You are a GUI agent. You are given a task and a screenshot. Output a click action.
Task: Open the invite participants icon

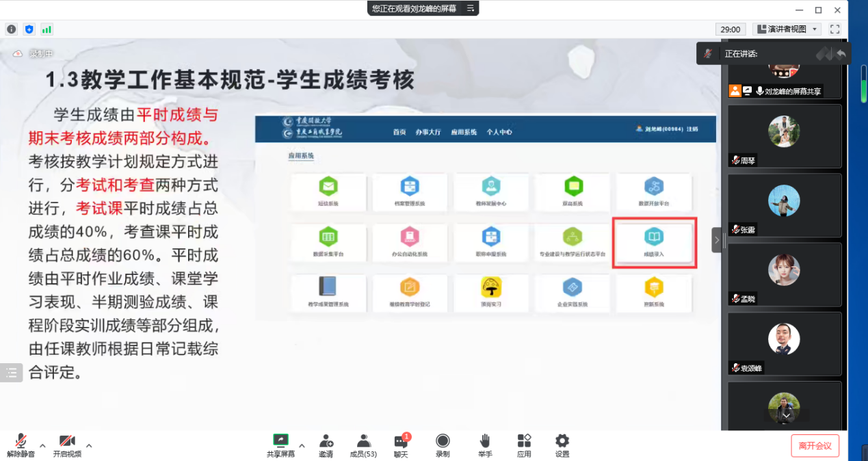tap(326, 445)
